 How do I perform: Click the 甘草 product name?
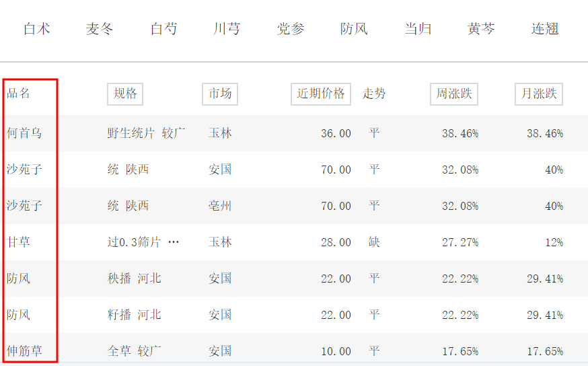(x=19, y=242)
